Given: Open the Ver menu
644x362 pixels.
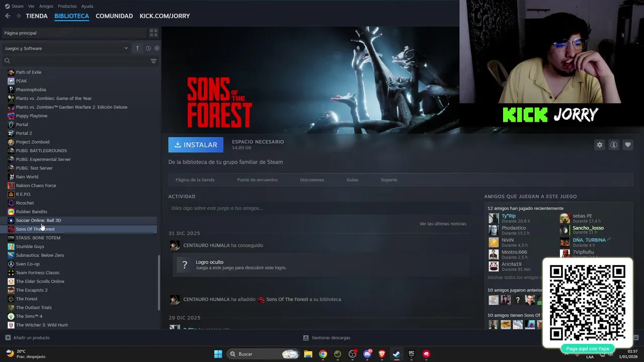Looking at the screenshot, I should click(32, 6).
